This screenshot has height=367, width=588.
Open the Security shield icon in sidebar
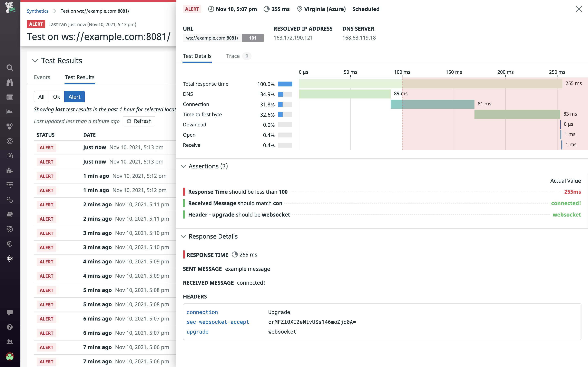[10, 244]
